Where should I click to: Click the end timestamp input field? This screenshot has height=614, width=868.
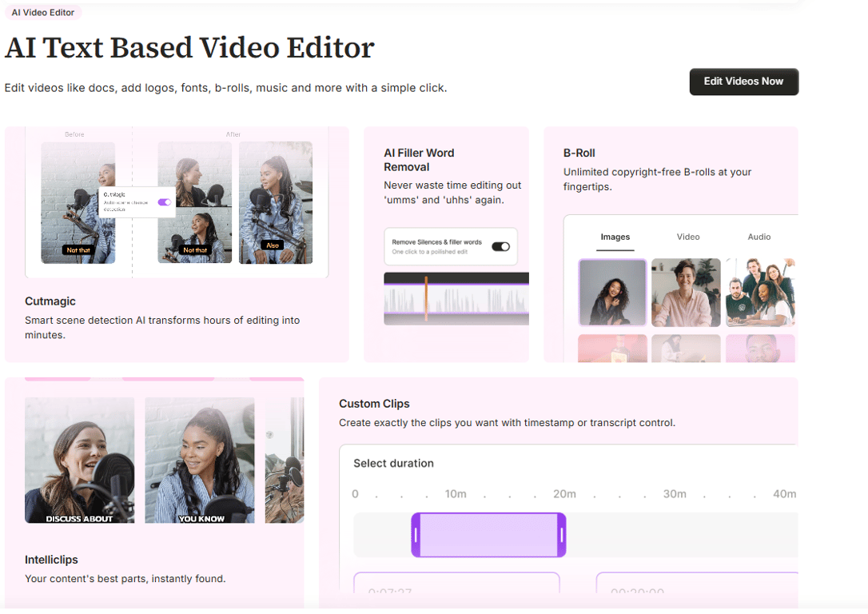click(697, 583)
